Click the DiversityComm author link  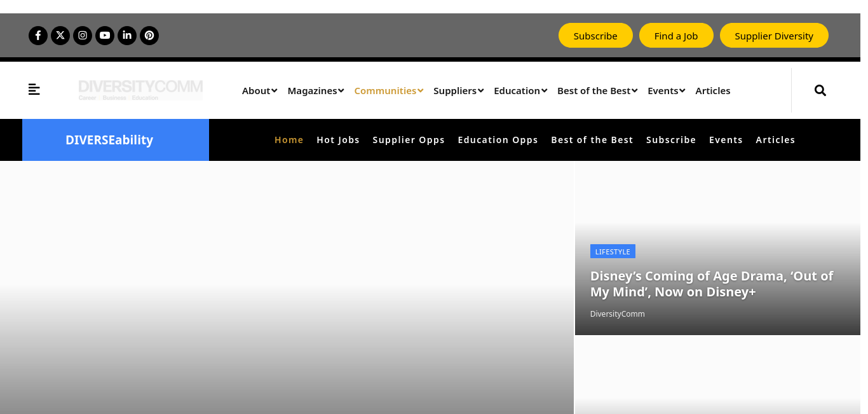coord(618,314)
